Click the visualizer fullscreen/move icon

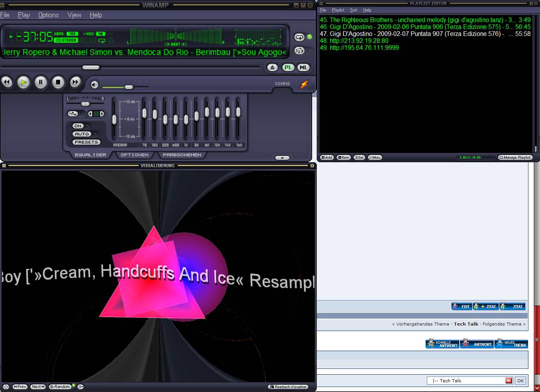point(6,387)
